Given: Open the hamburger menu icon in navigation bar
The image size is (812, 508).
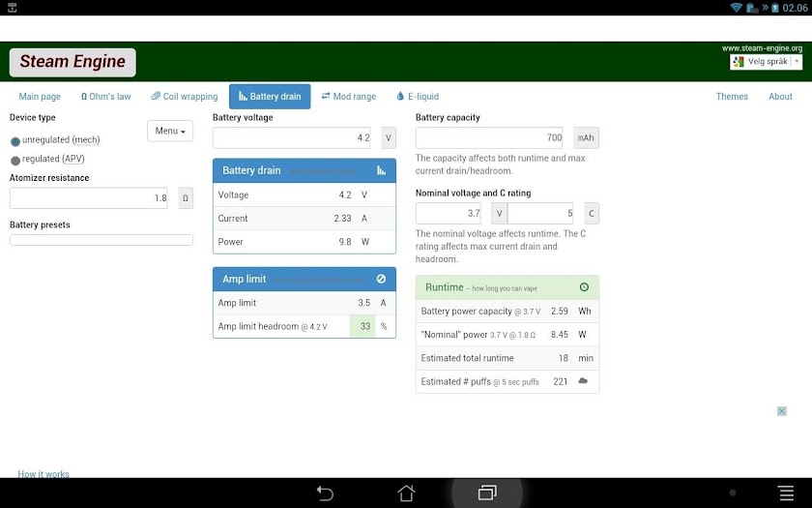Looking at the screenshot, I should pos(786,493).
